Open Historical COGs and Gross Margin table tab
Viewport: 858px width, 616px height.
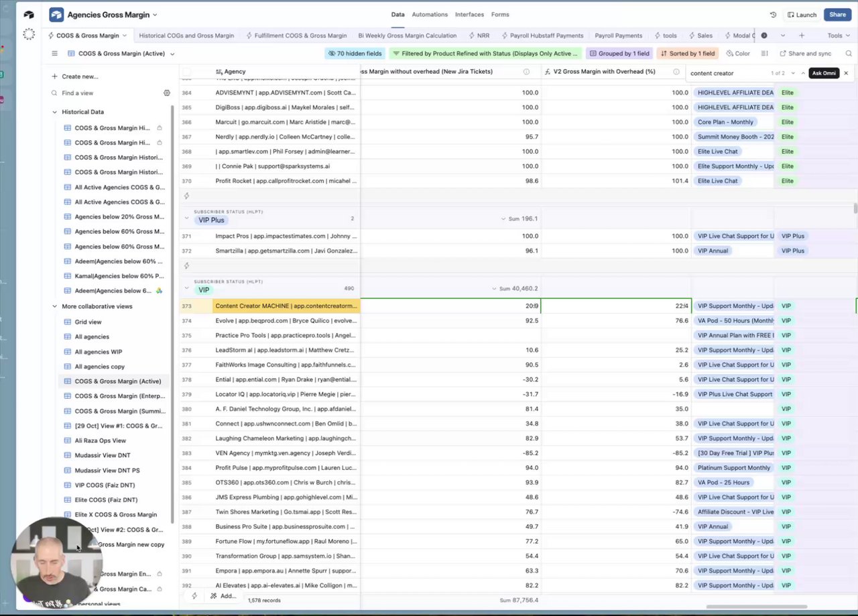point(186,36)
